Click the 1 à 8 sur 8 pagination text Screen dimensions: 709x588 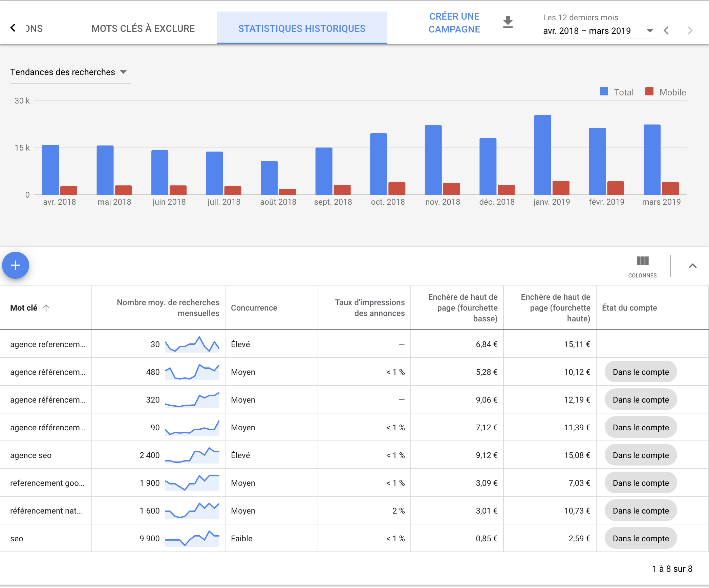pyautogui.click(x=672, y=569)
